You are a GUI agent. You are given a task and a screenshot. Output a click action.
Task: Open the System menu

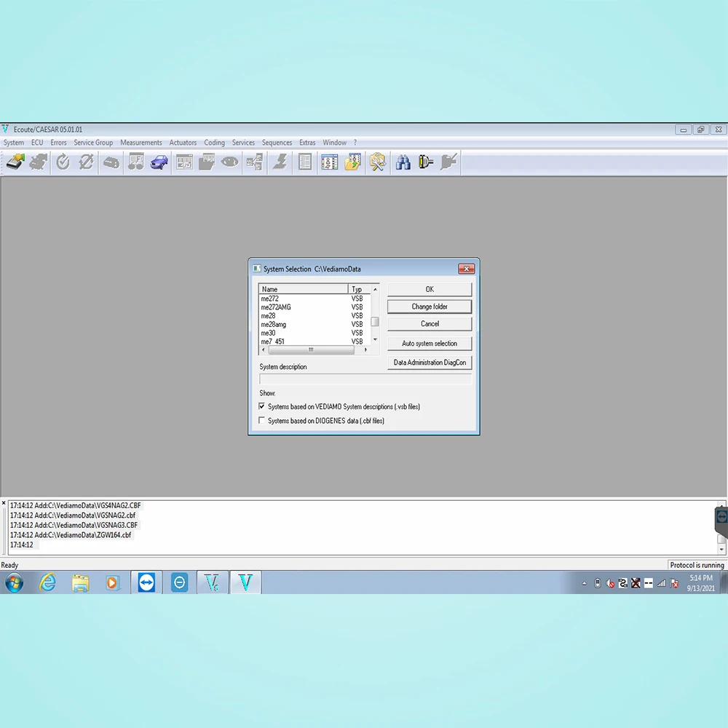(x=13, y=143)
